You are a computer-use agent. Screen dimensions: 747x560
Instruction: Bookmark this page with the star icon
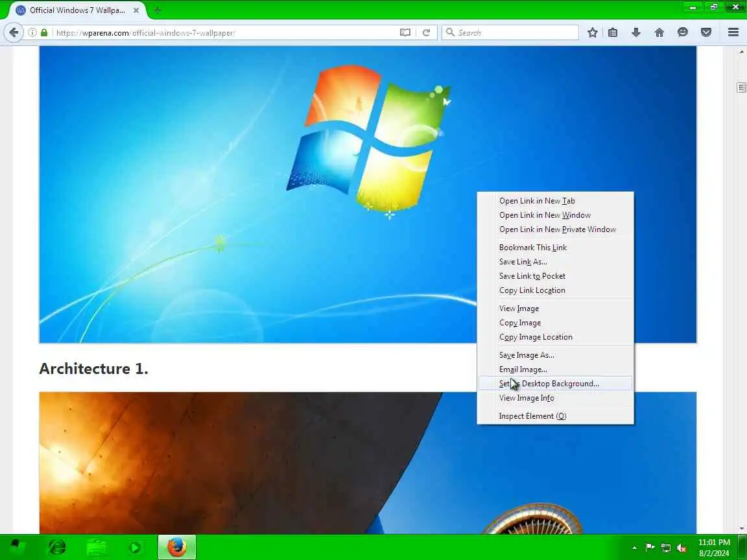coord(592,32)
